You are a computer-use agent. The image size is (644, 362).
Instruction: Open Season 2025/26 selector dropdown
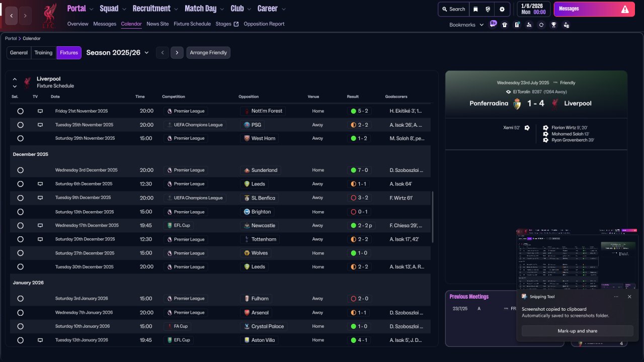click(118, 52)
